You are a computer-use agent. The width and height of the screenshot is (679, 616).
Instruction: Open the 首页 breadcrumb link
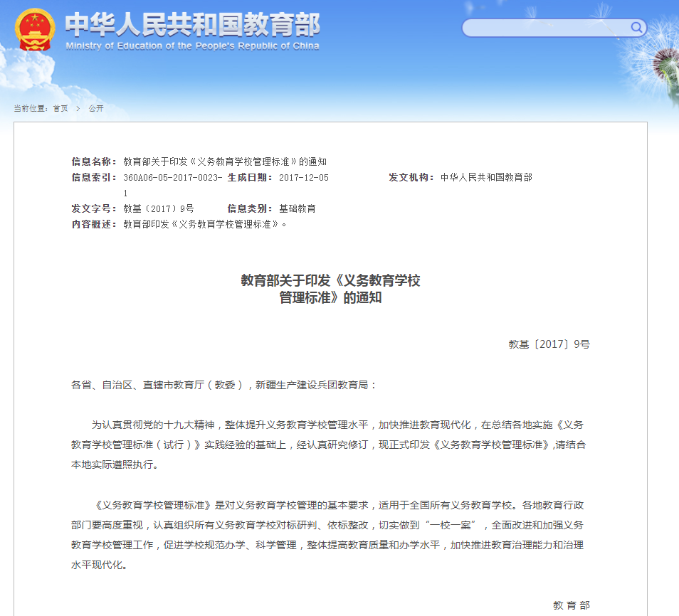[60, 108]
